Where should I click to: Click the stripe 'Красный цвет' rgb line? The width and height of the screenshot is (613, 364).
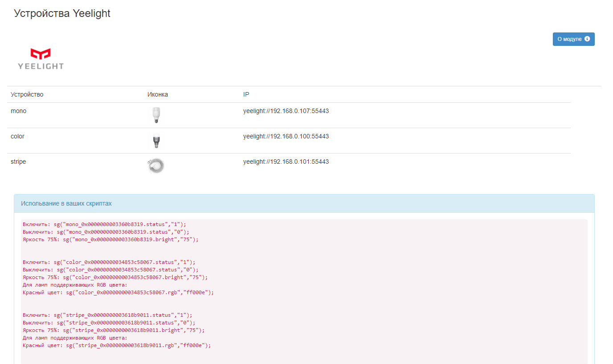click(x=117, y=345)
